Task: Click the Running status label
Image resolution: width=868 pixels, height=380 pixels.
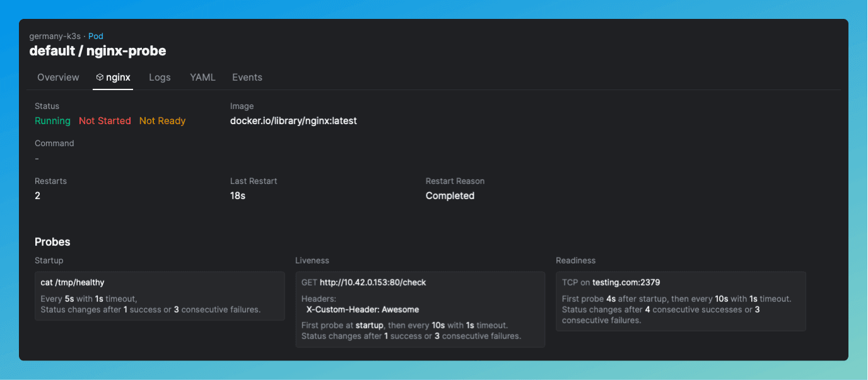Action: 52,121
